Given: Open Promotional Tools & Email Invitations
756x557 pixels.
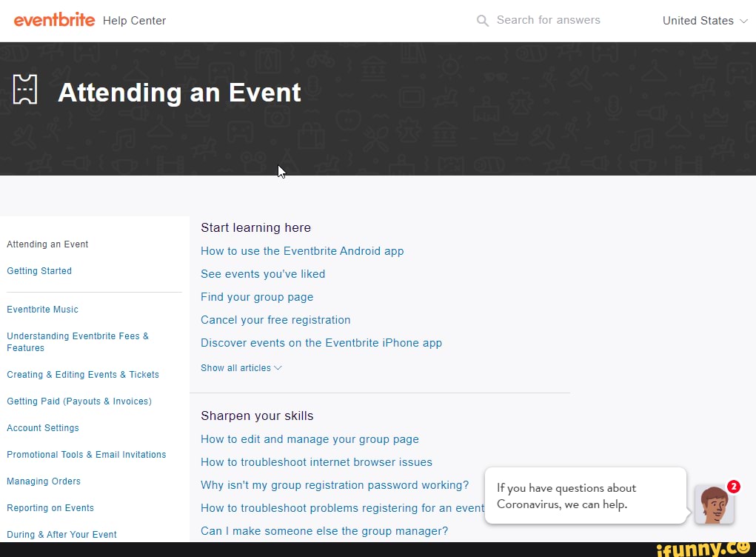Looking at the screenshot, I should 87,455.
